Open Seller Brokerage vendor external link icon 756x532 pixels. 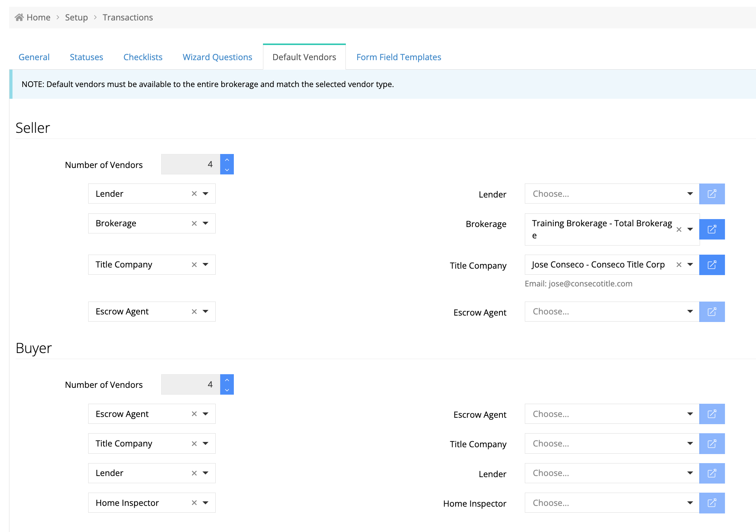pos(712,229)
